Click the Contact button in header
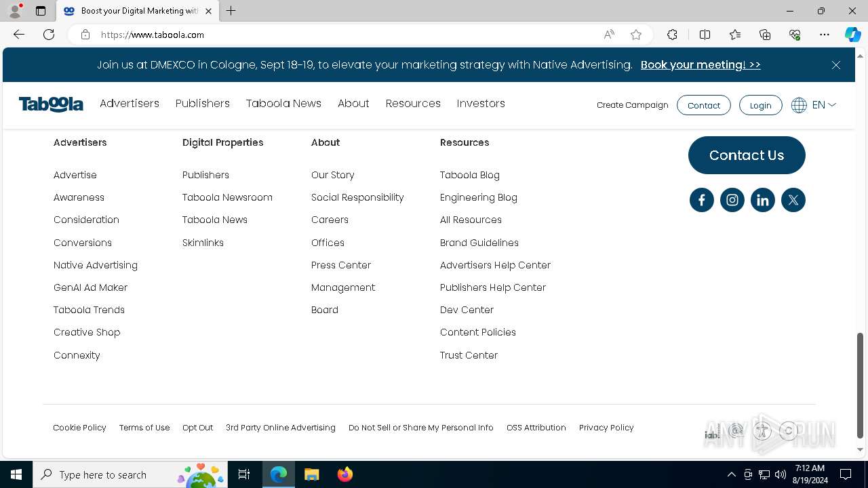 703,105
